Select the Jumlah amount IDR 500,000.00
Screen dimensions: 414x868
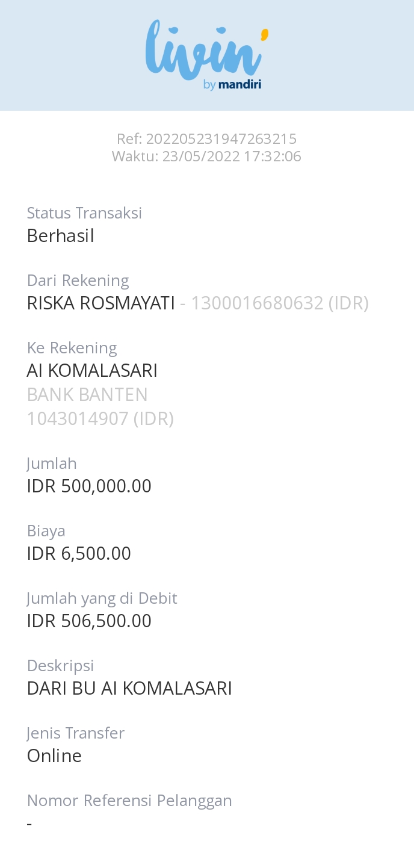89,486
